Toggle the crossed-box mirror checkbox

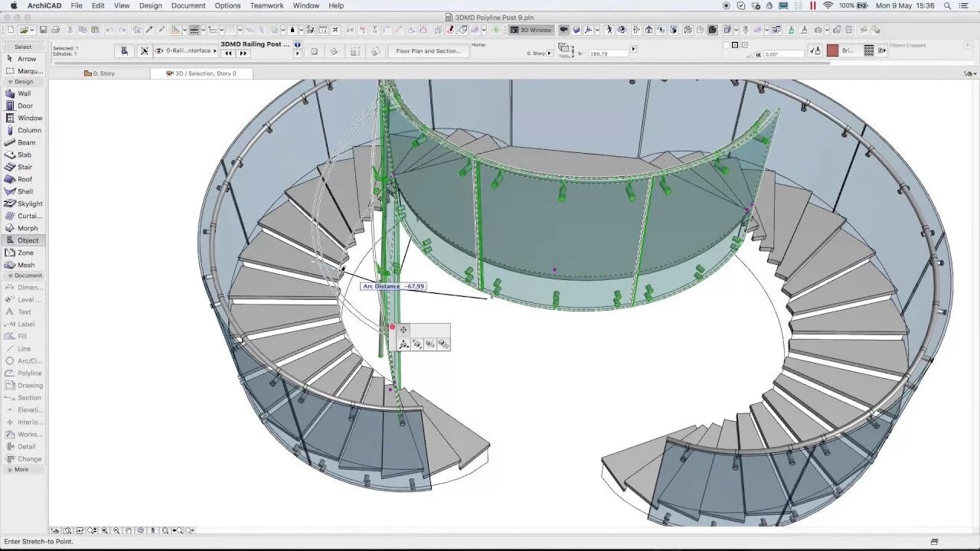[x=735, y=45]
